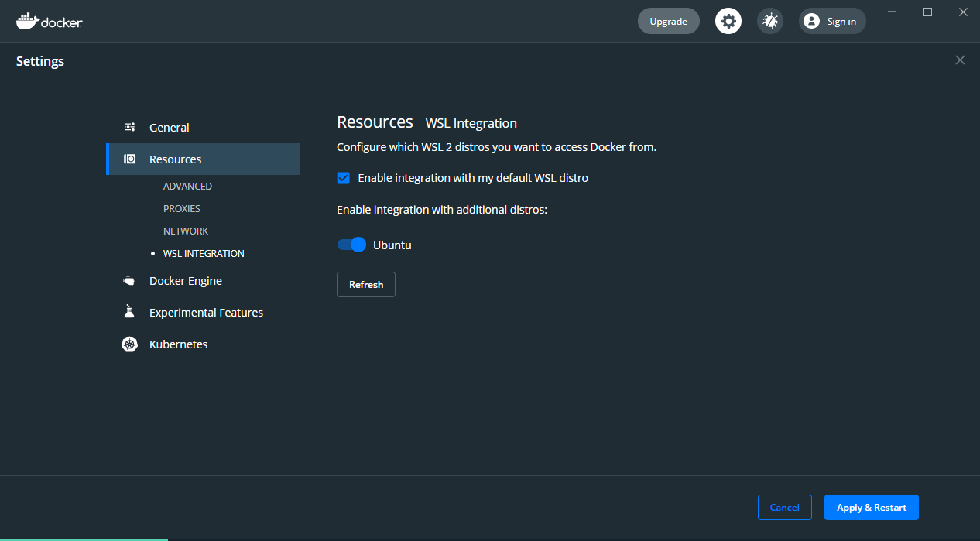Click the "Settings" title text
The image size is (980, 541).
pyautogui.click(x=40, y=61)
